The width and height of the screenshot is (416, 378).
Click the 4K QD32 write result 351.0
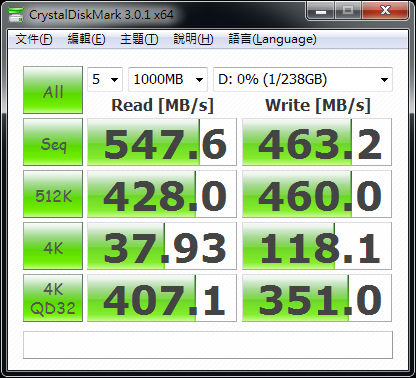[317, 298]
